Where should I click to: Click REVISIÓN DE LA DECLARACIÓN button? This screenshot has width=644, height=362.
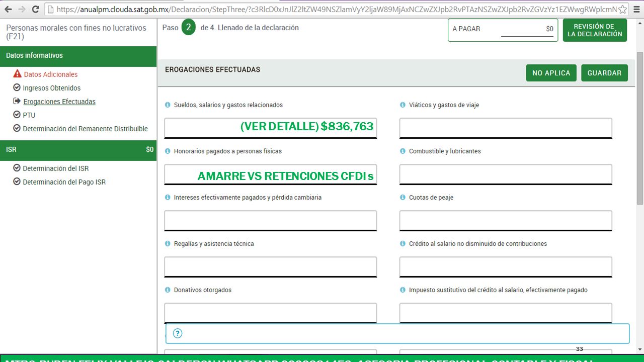(x=595, y=30)
